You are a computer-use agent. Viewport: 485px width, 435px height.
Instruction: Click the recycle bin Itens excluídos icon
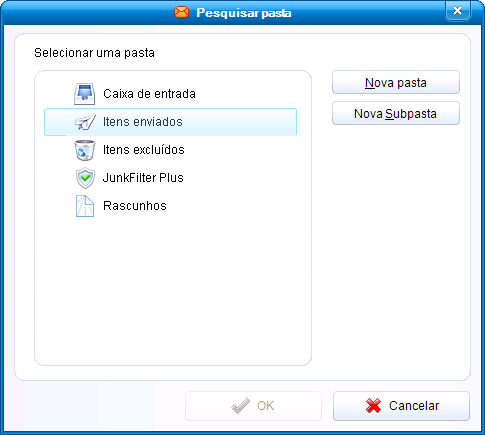(85, 150)
